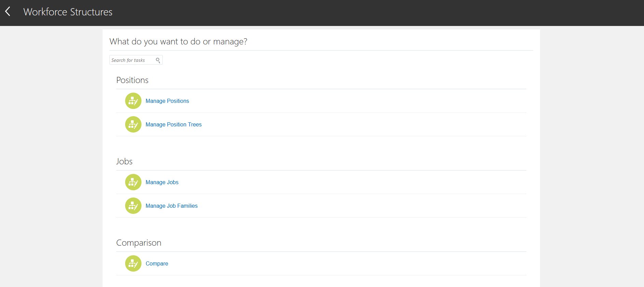Viewport: 644px width, 287px height.
Task: Click the Comparison section heading
Action: click(139, 243)
